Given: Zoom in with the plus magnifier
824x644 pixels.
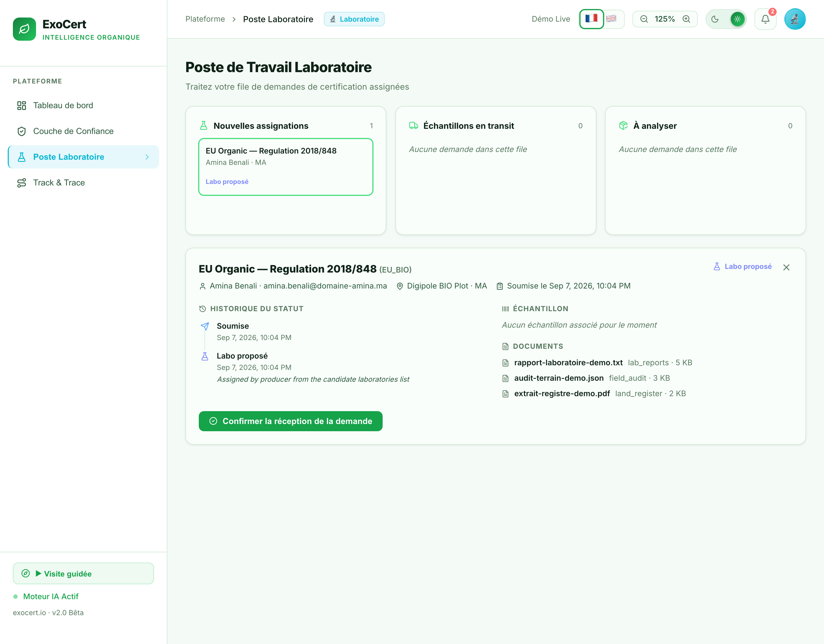Looking at the screenshot, I should click(686, 19).
